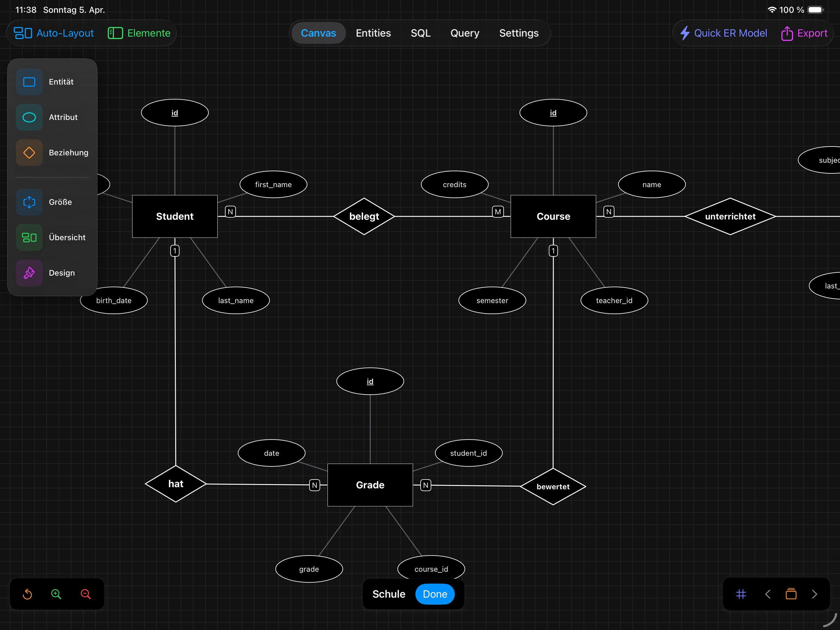Open the Design brush tool
The width and height of the screenshot is (840, 630).
29,273
